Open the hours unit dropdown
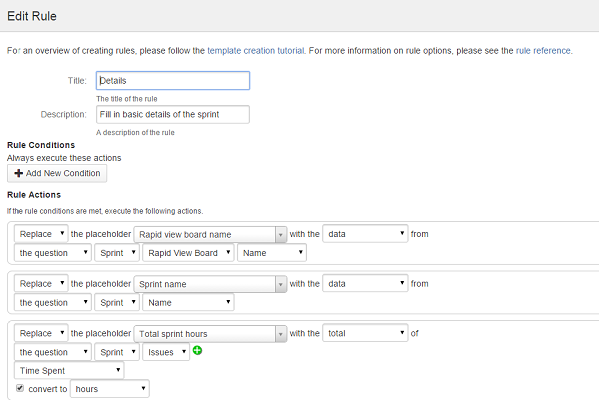The image size is (600, 400). (x=109, y=389)
